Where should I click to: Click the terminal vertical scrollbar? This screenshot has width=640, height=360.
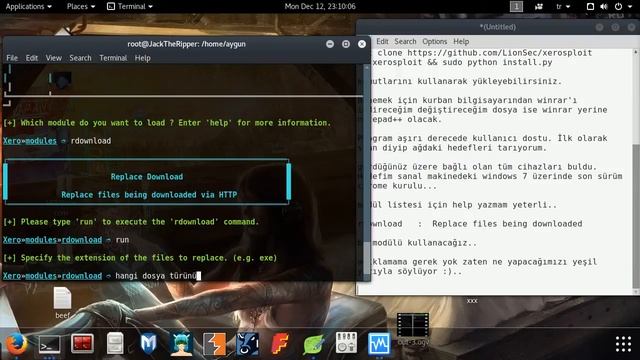point(367,171)
